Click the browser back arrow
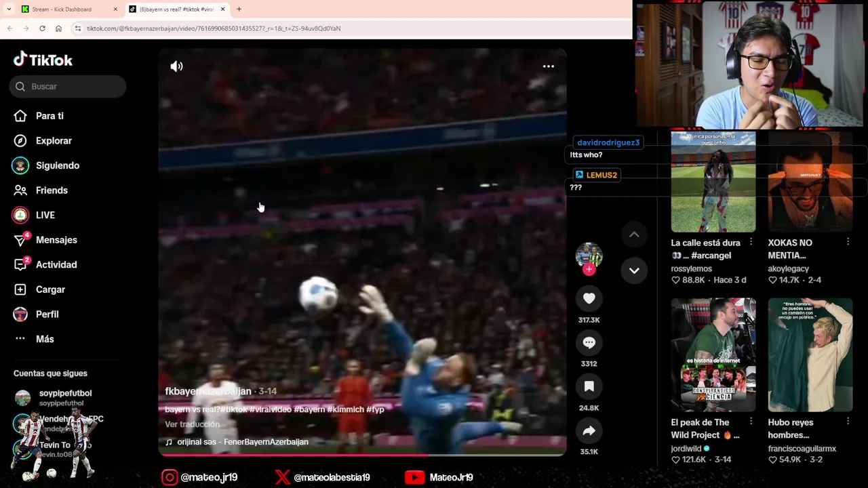 (x=9, y=28)
